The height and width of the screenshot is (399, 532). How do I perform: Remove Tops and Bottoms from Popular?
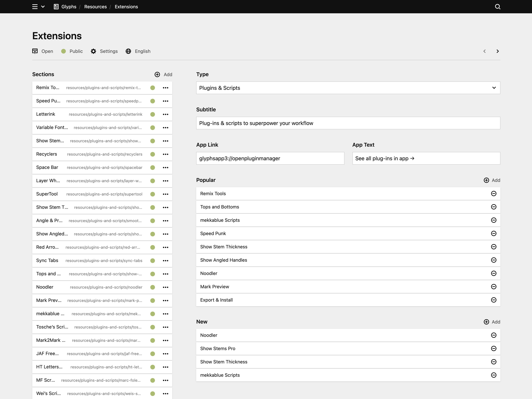[x=494, y=207]
